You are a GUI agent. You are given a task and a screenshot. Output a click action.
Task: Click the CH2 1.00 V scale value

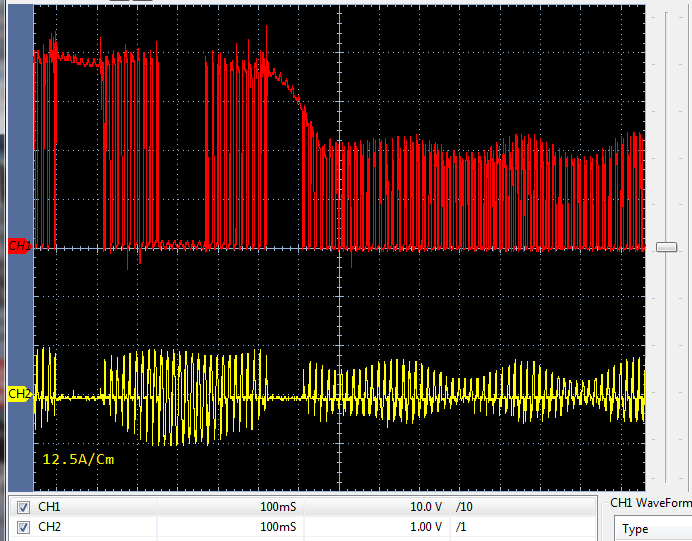(x=426, y=527)
